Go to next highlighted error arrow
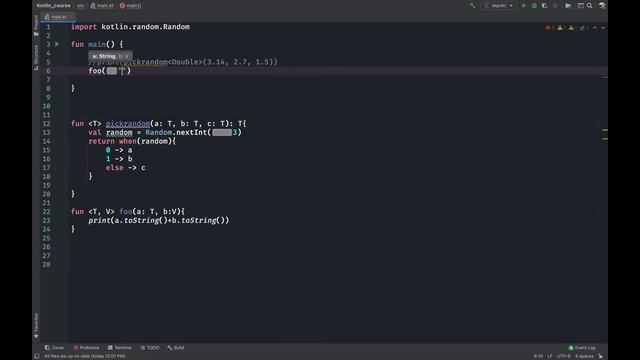 [x=603, y=28]
